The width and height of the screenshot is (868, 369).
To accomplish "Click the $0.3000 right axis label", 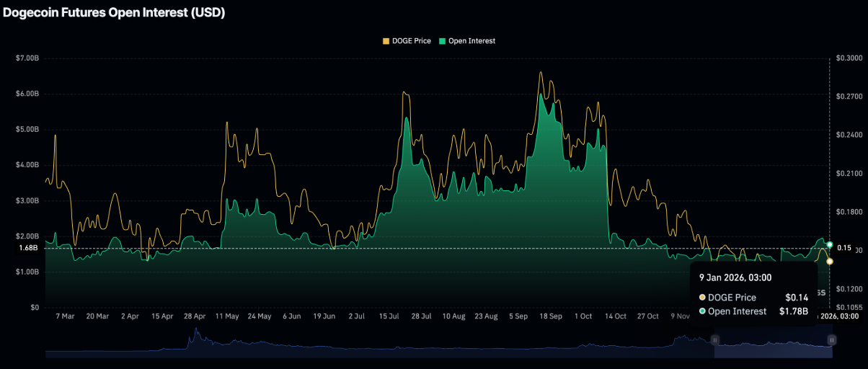I will tap(849, 58).
